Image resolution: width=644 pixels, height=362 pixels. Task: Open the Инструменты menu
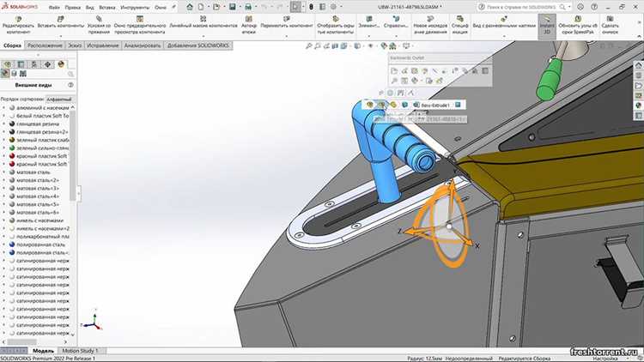[x=135, y=8]
